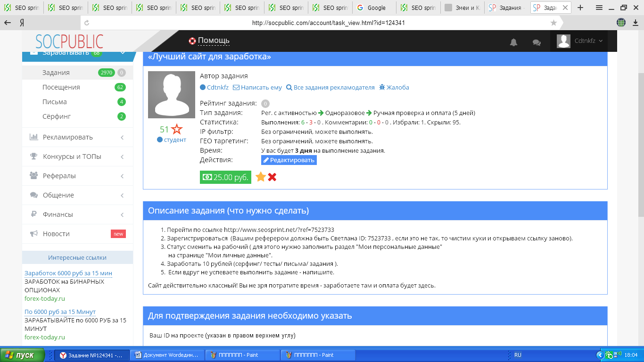This screenshot has width=644, height=362.
Task: Click the Редактировать button
Action: point(289,160)
